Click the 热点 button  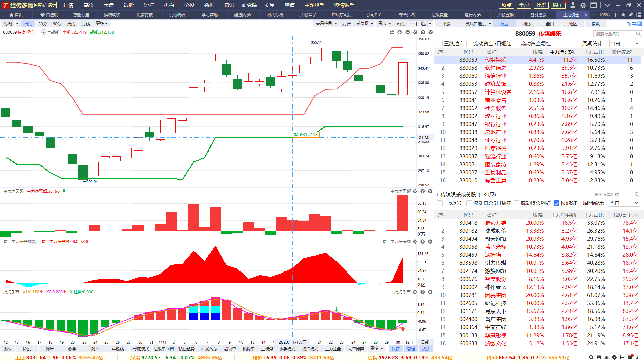506,5
